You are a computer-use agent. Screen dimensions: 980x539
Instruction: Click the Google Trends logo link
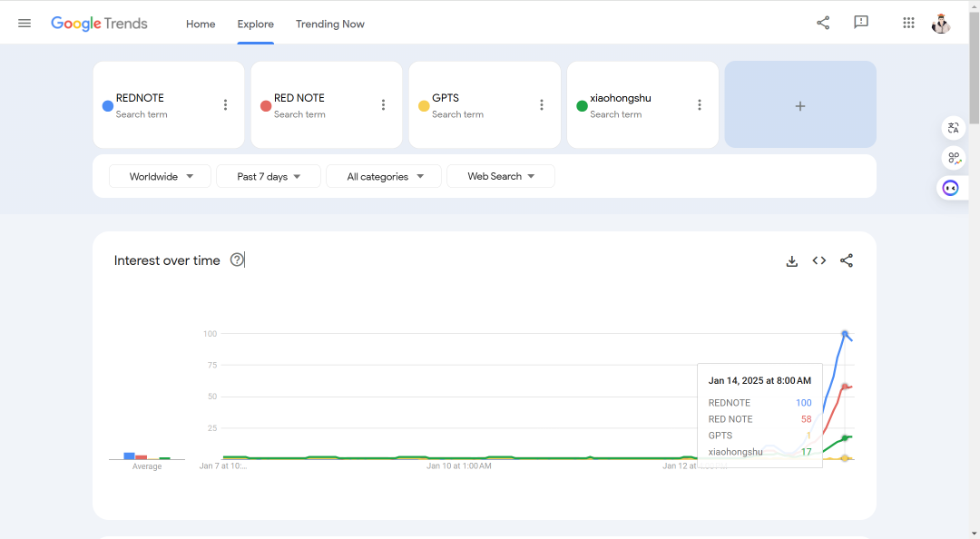point(100,24)
